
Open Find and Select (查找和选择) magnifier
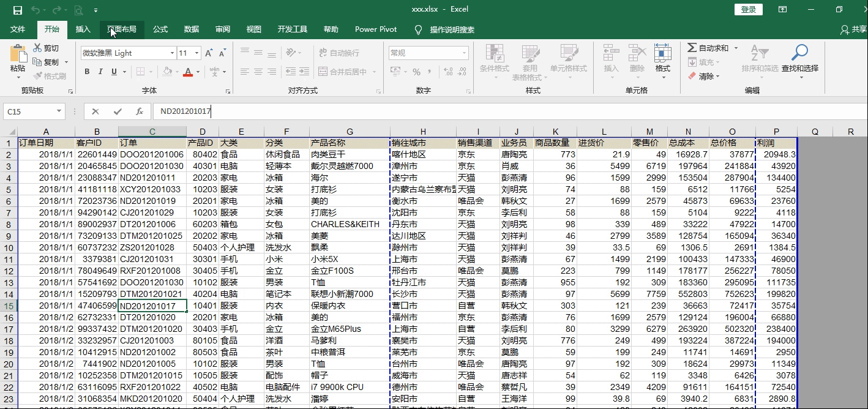coord(799,53)
